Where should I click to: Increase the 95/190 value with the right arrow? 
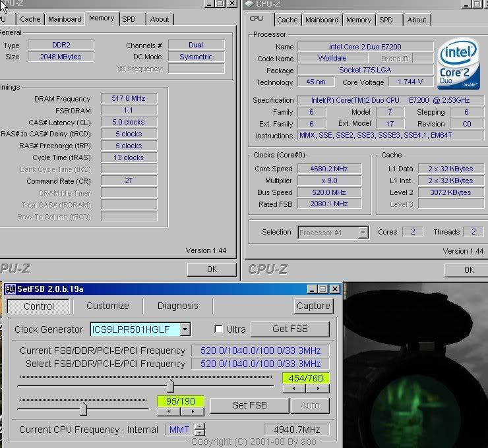[x=193, y=412]
